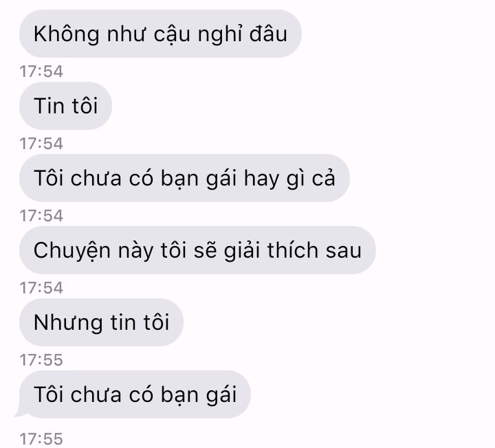Click the final 17:55 timestamp at the bottom
The image size is (495, 448).
click(41, 439)
